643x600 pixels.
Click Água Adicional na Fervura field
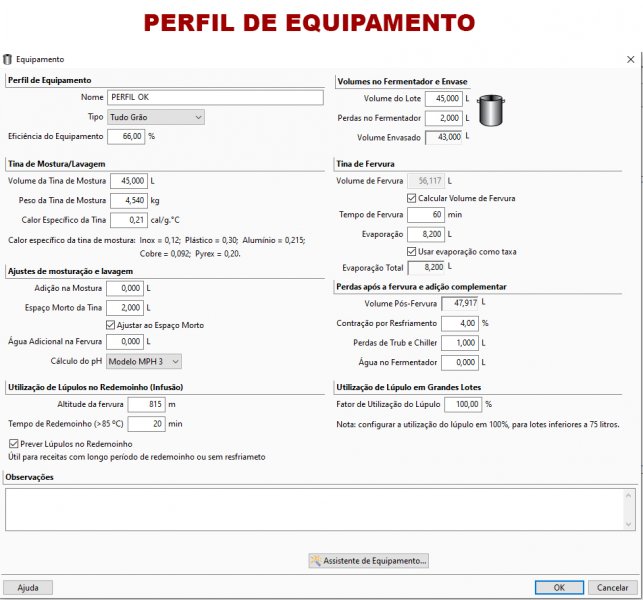125,342
